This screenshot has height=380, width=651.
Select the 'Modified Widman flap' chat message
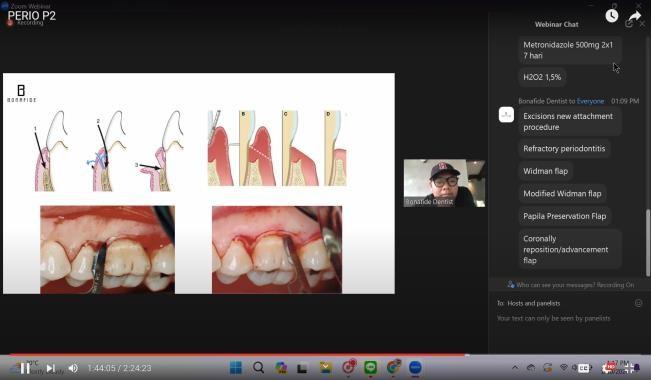(562, 194)
